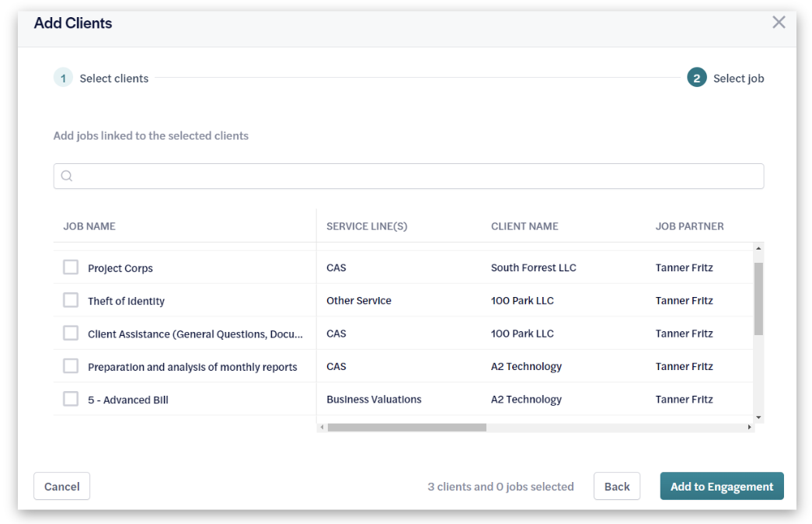The height and width of the screenshot is (524, 812).
Task: Click 3 clients and 0 jobs selected text
Action: point(500,487)
